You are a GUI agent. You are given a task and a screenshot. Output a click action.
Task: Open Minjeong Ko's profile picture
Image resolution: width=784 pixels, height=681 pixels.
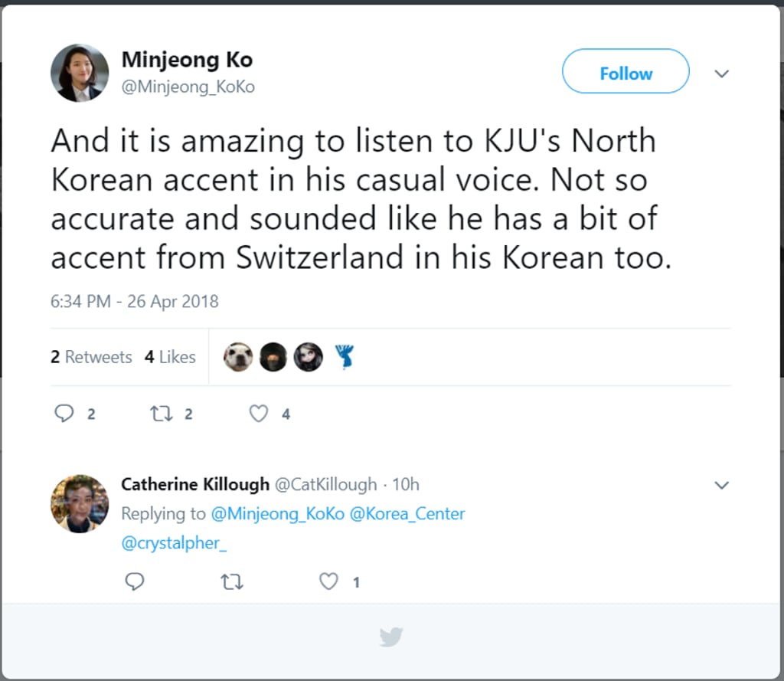click(x=80, y=74)
